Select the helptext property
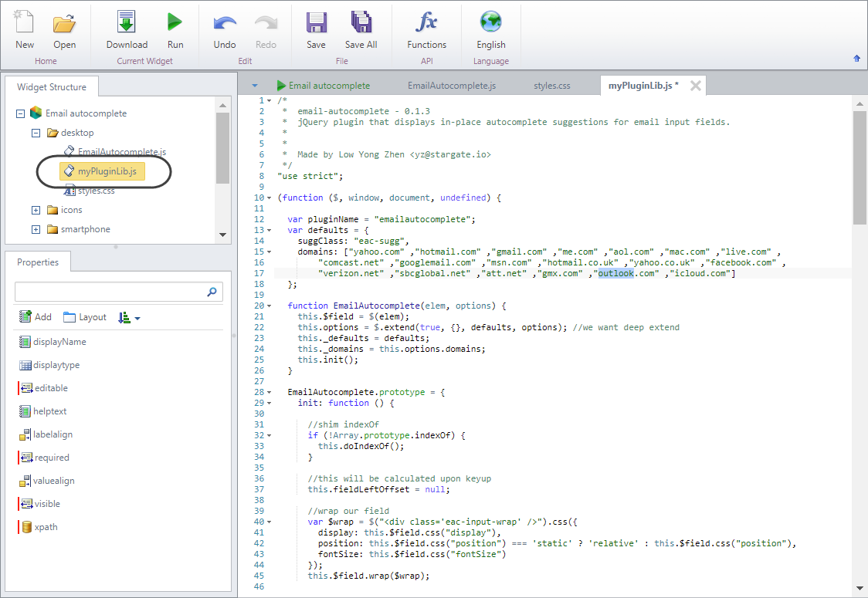This screenshot has width=868, height=598. tap(42, 411)
